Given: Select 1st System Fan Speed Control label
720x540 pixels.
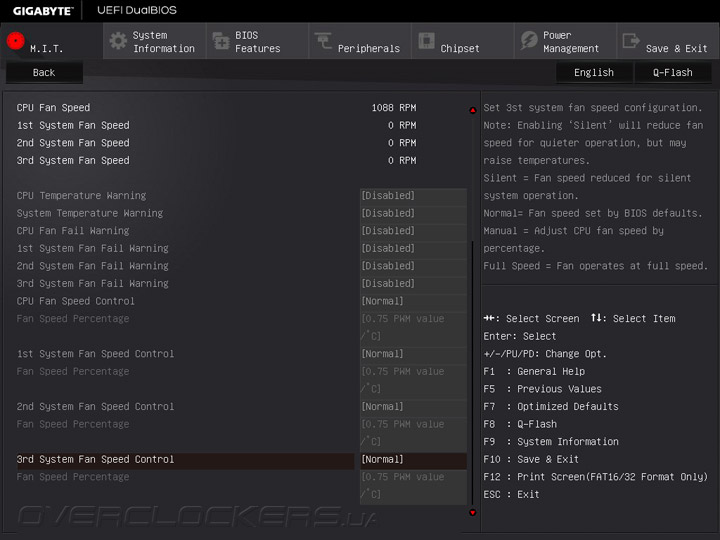Looking at the screenshot, I should (x=96, y=354).
